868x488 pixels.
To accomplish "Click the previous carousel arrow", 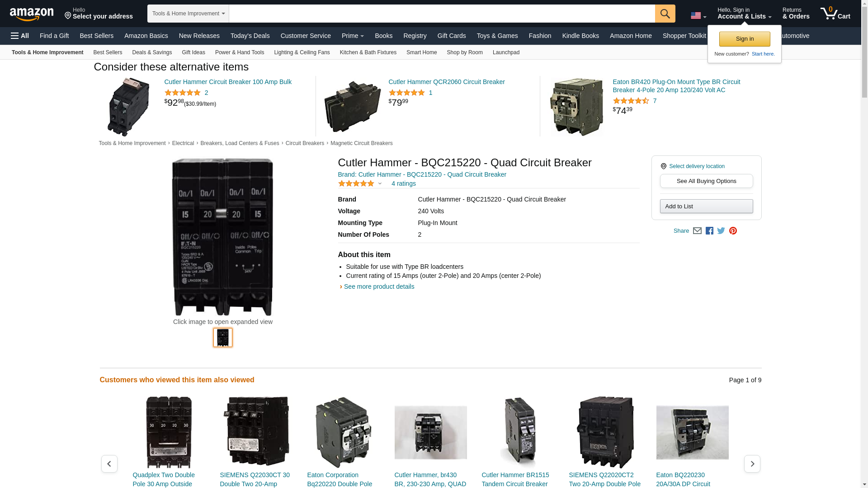I will (109, 464).
